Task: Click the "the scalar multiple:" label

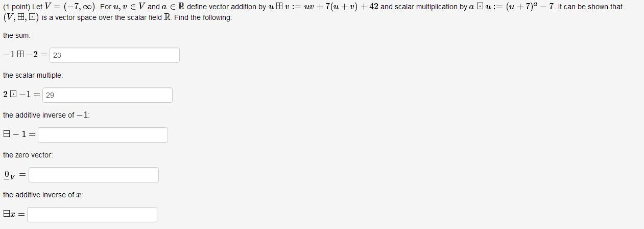Action: 33,75
